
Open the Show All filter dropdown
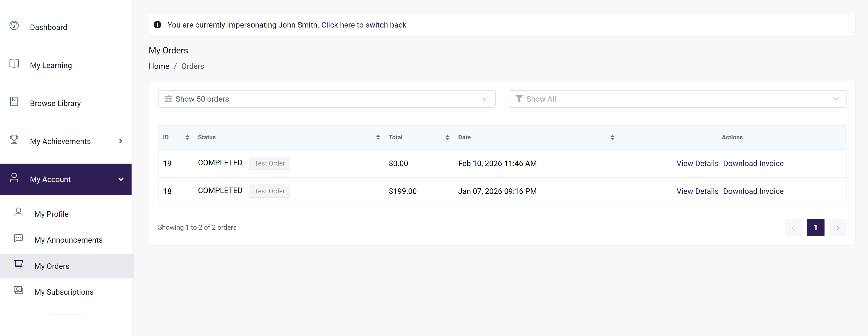click(677, 99)
